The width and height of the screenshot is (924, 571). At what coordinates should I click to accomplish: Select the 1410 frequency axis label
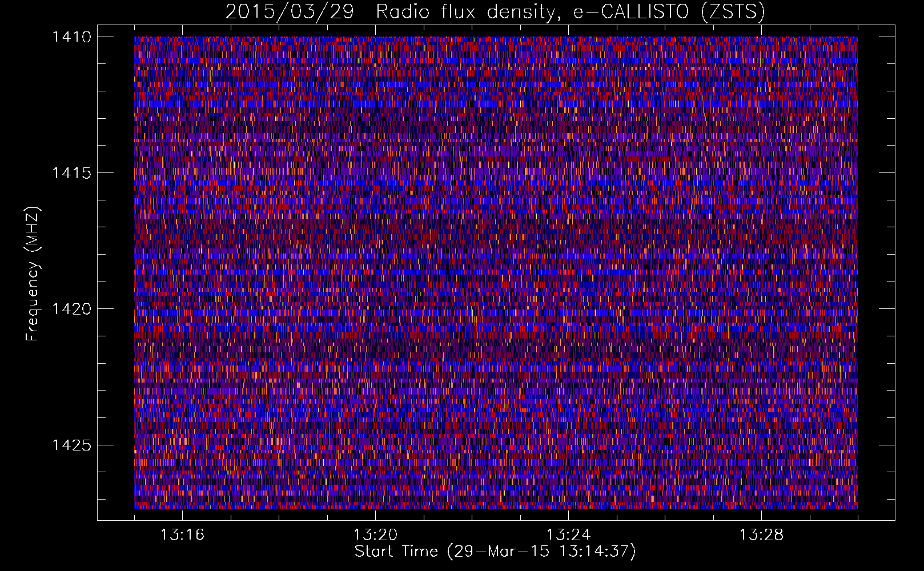[71, 37]
